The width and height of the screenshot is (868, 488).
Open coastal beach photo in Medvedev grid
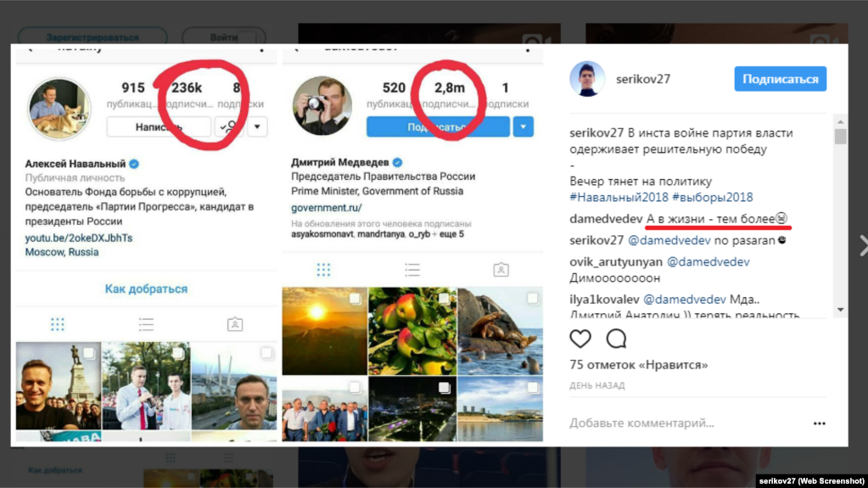(501, 409)
